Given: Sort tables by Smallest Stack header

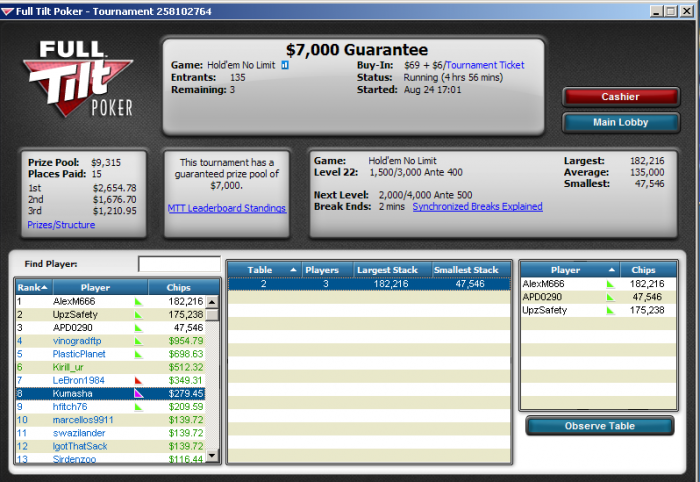Looking at the screenshot, I should coord(471,270).
